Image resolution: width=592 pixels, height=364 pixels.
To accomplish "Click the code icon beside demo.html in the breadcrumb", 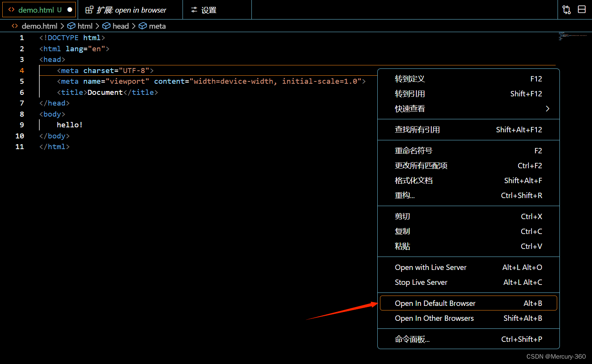I will [15, 26].
